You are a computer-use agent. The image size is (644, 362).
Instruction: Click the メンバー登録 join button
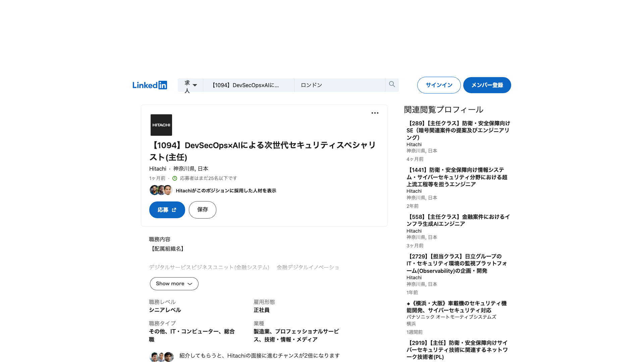click(x=487, y=85)
